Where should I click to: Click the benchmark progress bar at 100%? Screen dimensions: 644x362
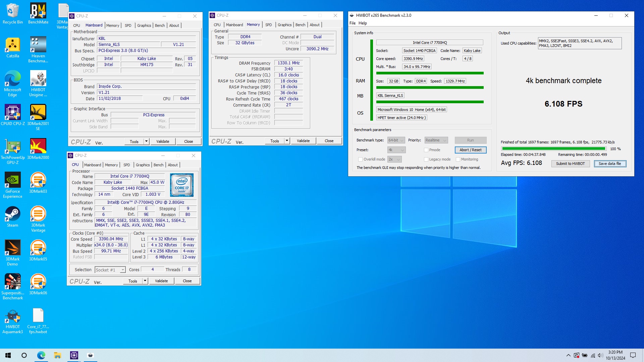pos(554,148)
